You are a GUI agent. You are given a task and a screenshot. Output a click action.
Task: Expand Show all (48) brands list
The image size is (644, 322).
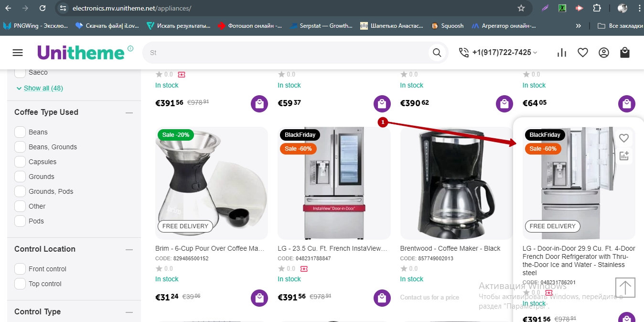click(x=40, y=88)
